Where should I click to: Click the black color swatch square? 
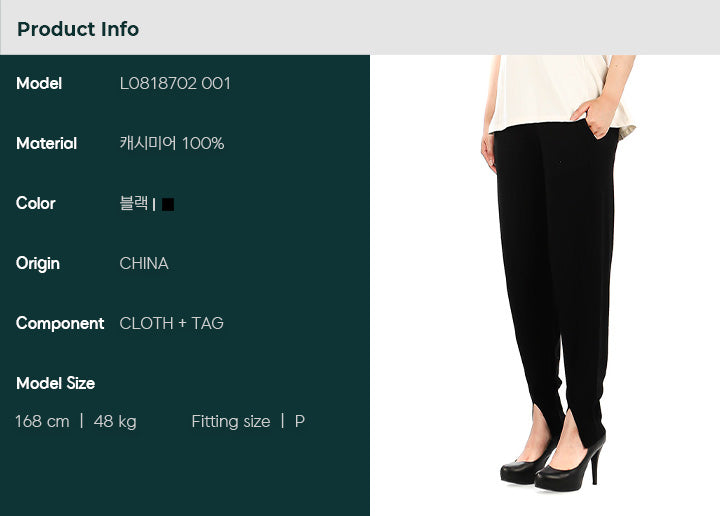click(x=168, y=204)
